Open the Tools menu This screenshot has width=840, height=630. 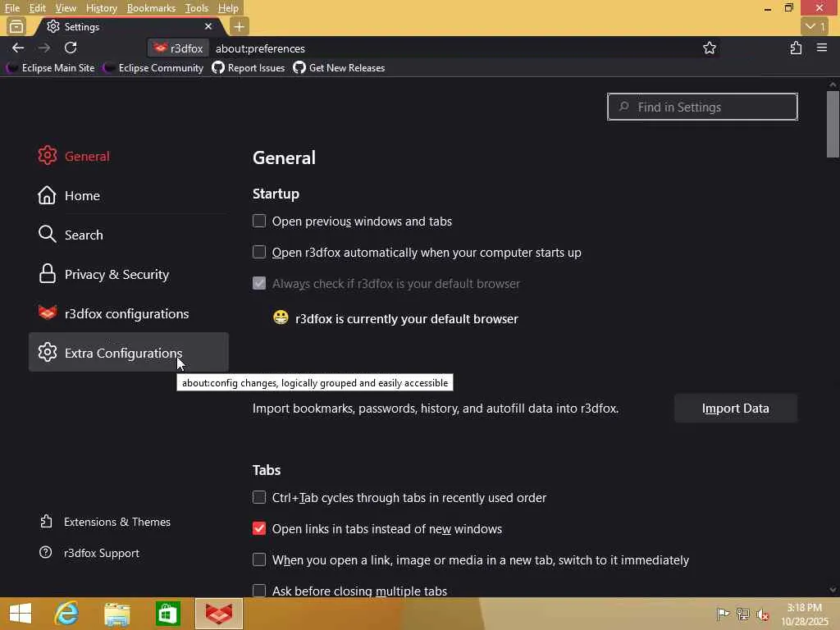197,8
